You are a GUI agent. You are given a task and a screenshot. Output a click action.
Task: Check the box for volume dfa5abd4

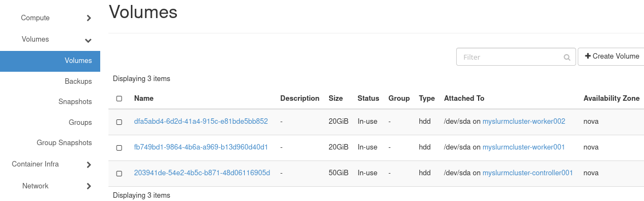(x=119, y=122)
